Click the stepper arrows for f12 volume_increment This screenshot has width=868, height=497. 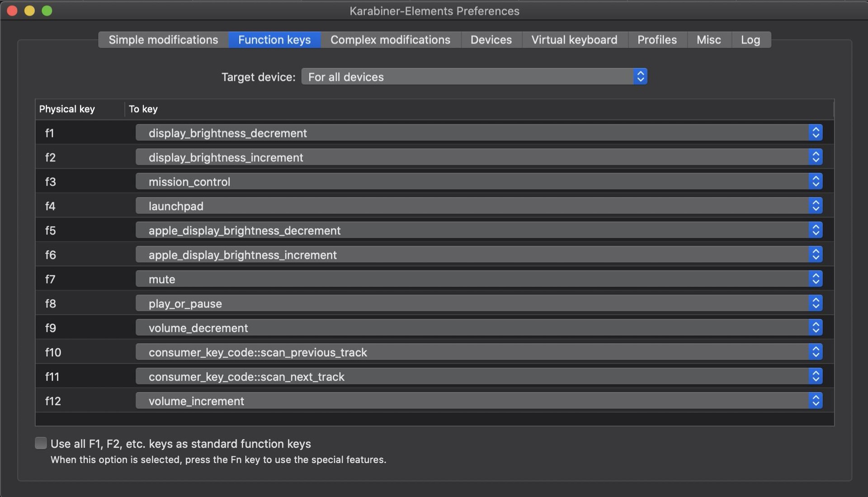(x=816, y=401)
